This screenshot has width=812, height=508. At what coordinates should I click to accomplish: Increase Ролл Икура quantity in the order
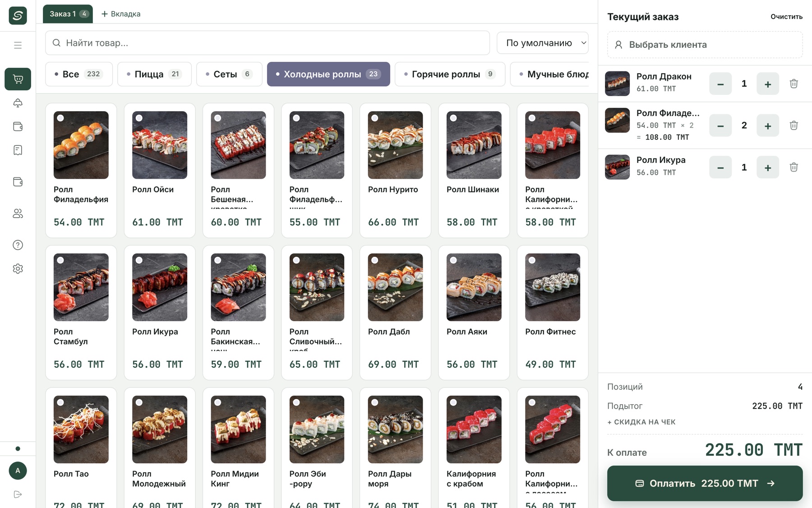click(768, 168)
